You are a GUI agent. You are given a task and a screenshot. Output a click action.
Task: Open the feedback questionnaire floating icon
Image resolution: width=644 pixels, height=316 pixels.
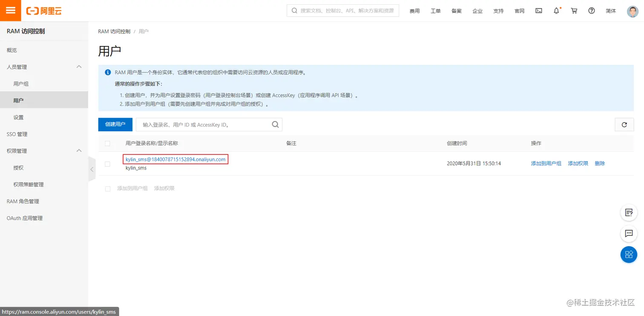(629, 212)
